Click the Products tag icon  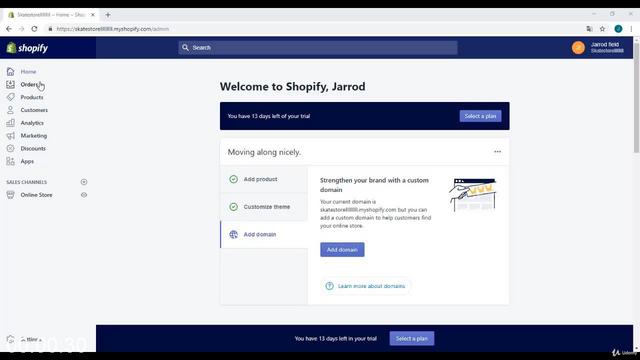(x=11, y=97)
